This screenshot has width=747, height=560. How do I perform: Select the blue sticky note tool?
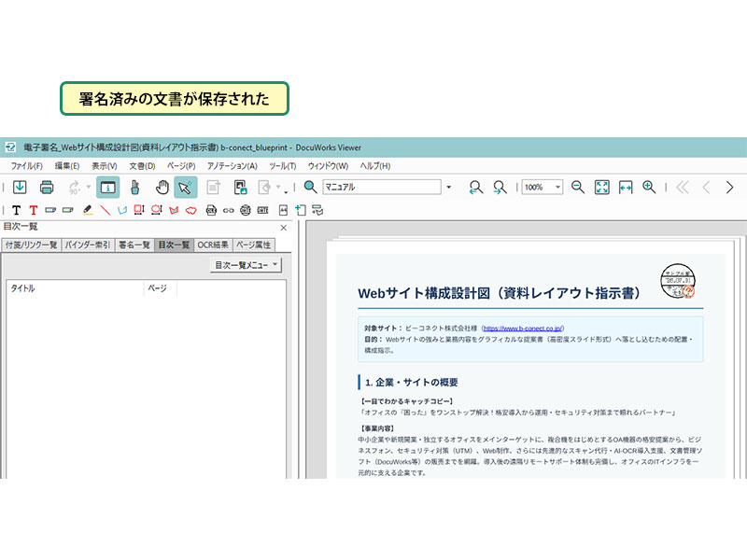(x=50, y=210)
